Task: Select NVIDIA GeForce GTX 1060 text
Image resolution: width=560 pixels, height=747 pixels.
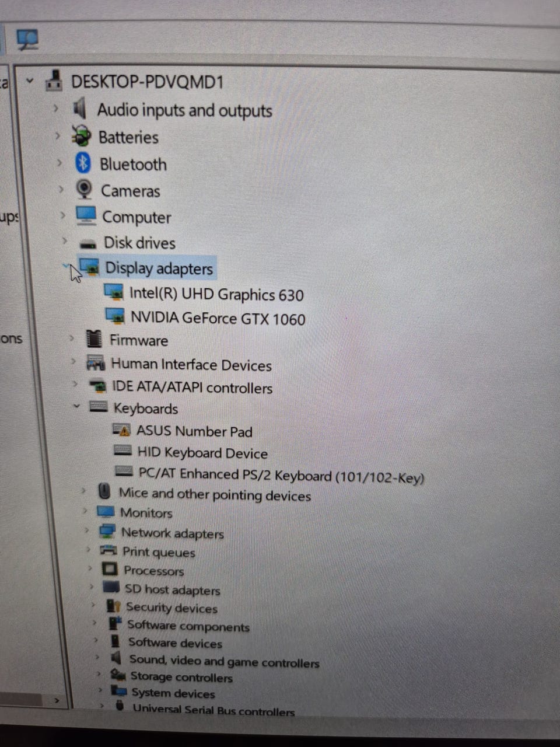Action: 218,318
